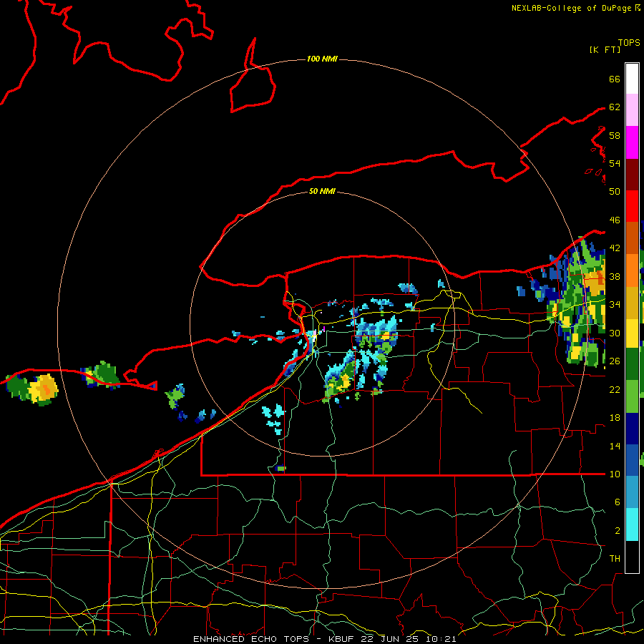Click the 34 legend value
This screenshot has height=644, width=644.
point(615,304)
